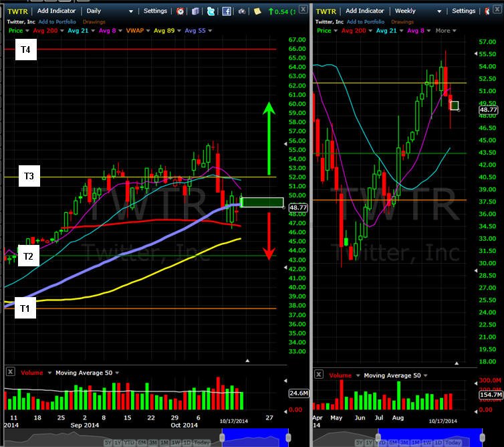This screenshot has width=504, height=447.
Task: Select the 1W range in daily chart
Action: click(x=176, y=443)
